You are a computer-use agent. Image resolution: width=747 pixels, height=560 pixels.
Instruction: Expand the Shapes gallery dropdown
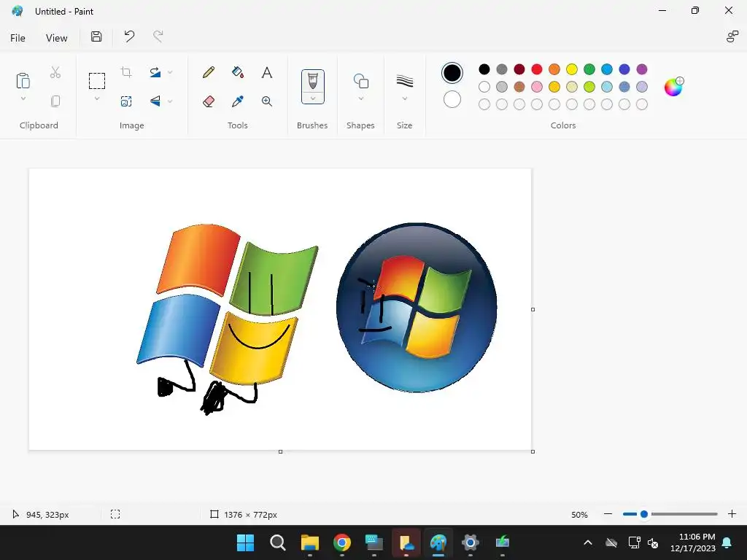(360, 98)
